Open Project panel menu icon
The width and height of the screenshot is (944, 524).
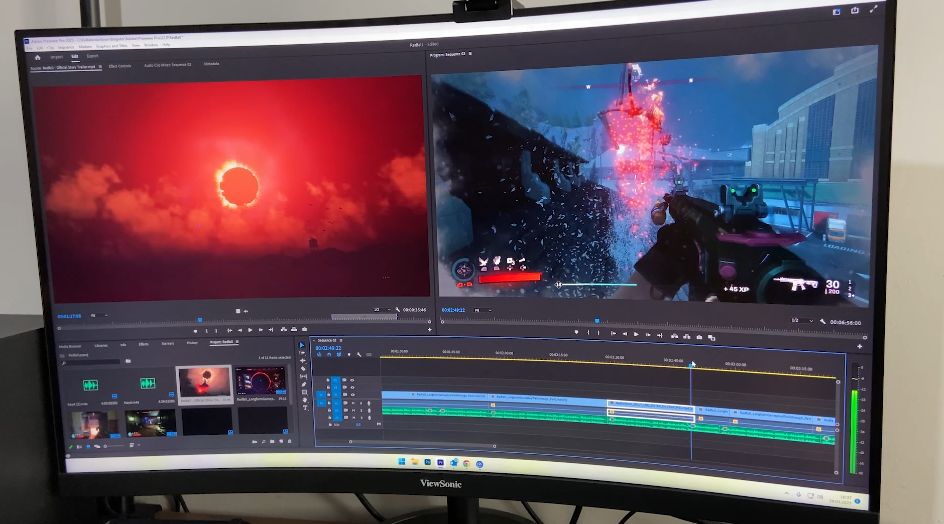point(237,342)
